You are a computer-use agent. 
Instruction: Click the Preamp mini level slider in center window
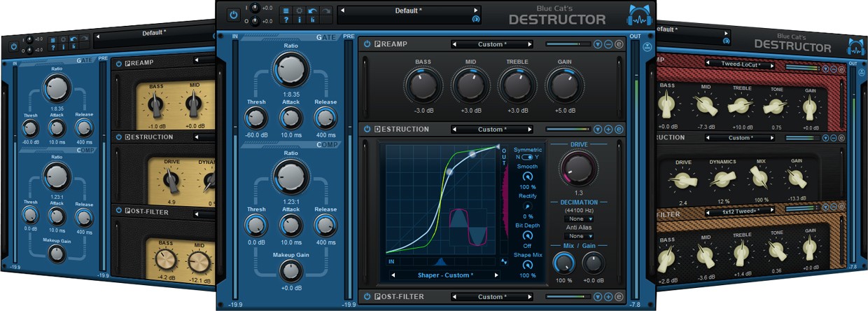(x=567, y=44)
